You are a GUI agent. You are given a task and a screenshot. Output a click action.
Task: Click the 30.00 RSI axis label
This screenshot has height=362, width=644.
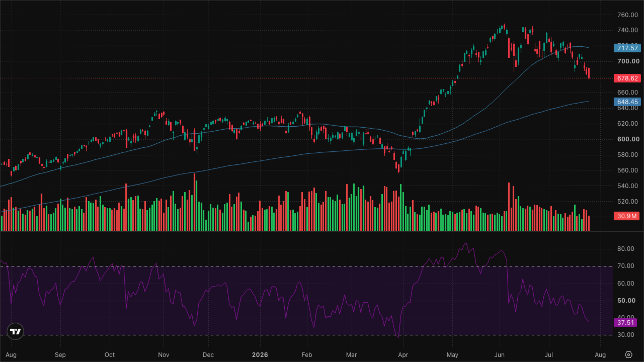point(626,335)
